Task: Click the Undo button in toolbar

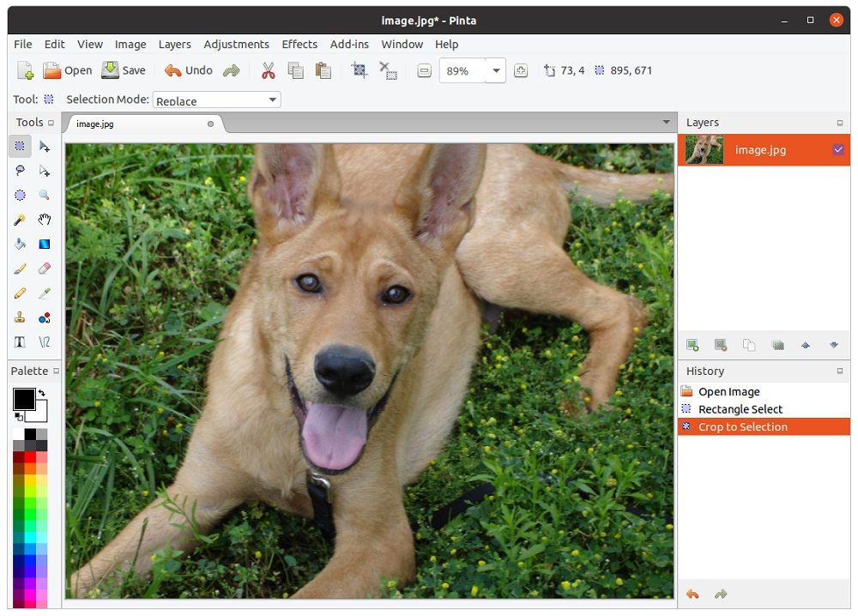Action: coord(189,71)
